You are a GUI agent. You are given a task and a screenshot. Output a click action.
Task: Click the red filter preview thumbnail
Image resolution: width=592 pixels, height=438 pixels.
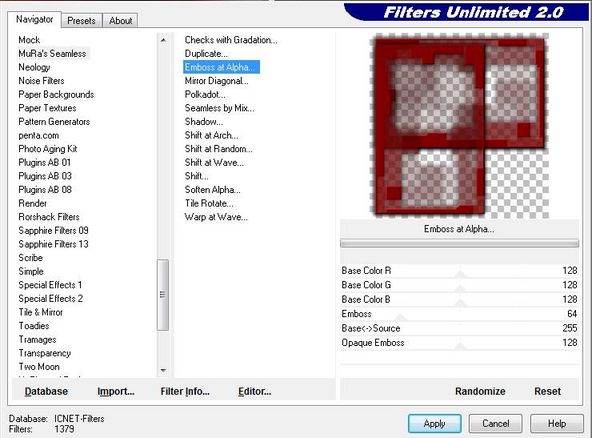click(x=459, y=126)
